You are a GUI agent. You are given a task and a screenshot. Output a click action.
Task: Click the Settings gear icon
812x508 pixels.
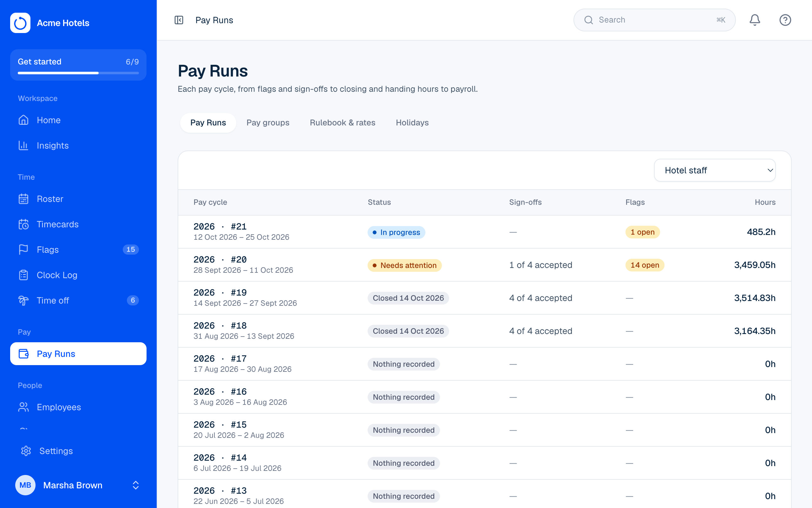pyautogui.click(x=26, y=451)
